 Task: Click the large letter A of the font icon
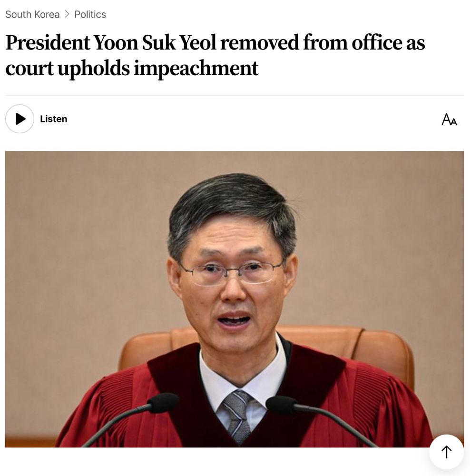(x=446, y=119)
